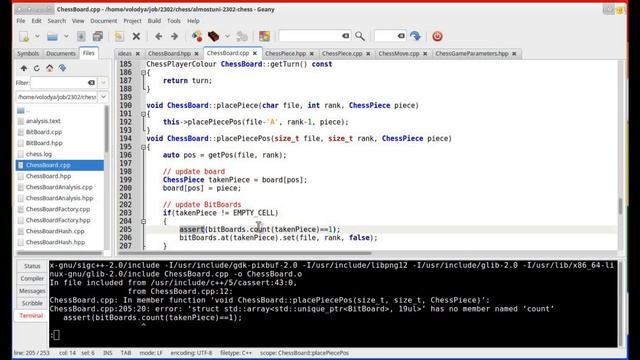Close the ChessGameParameters.hpp tab
640x360 pixels.
click(514, 53)
